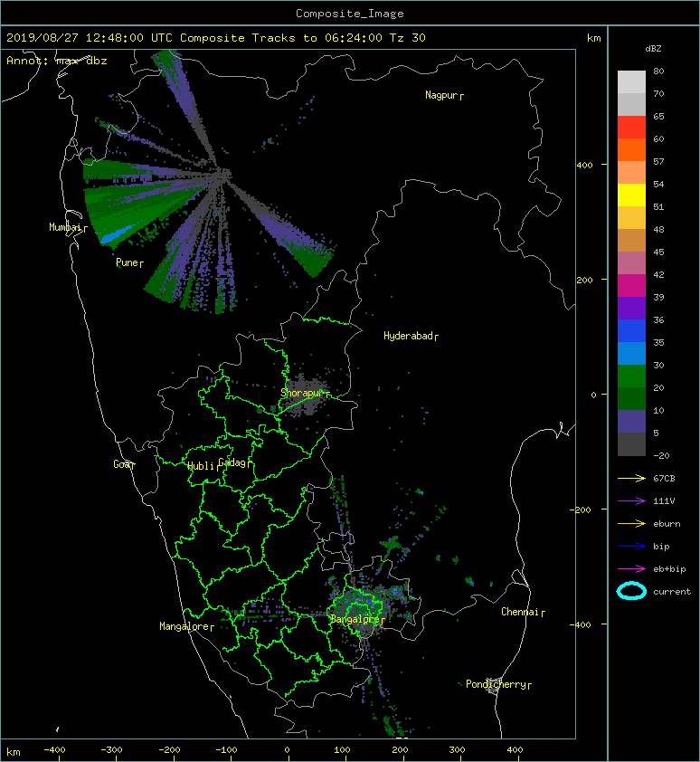
Task: Click the 100 tick on the bottom axis
Action: click(x=343, y=750)
